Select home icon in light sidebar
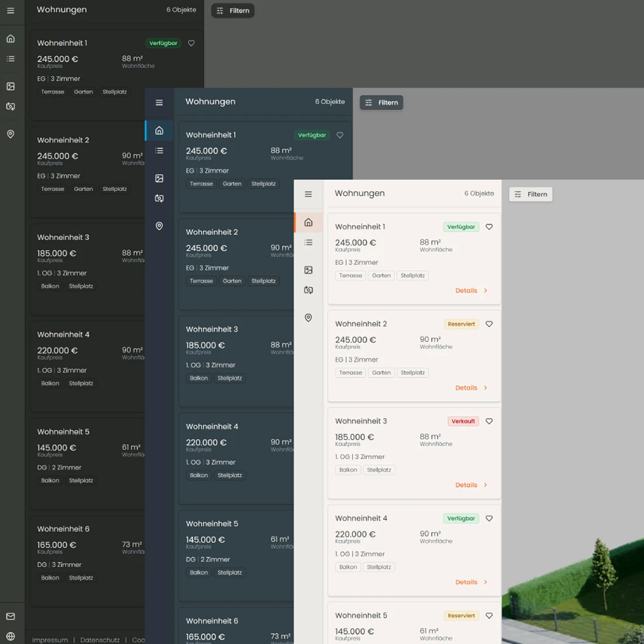Screen dimensions: 644x644 [x=309, y=222]
